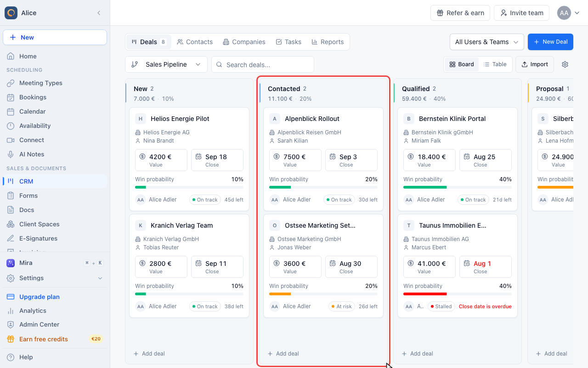Expand the AA account menu
The width and height of the screenshot is (588, 368).
pyautogui.click(x=569, y=13)
